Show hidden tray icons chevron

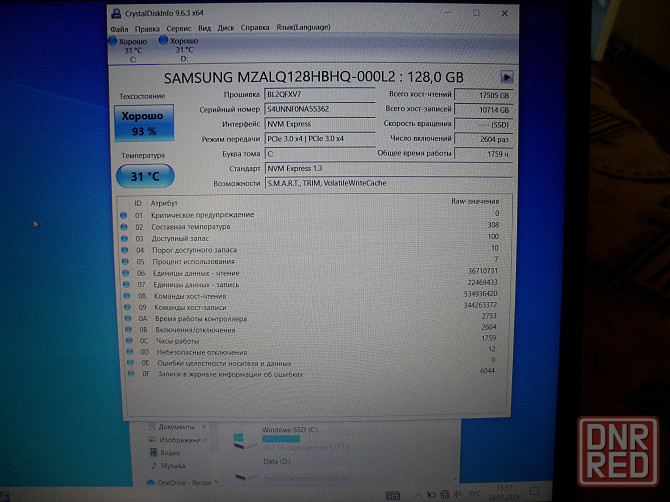point(417,495)
